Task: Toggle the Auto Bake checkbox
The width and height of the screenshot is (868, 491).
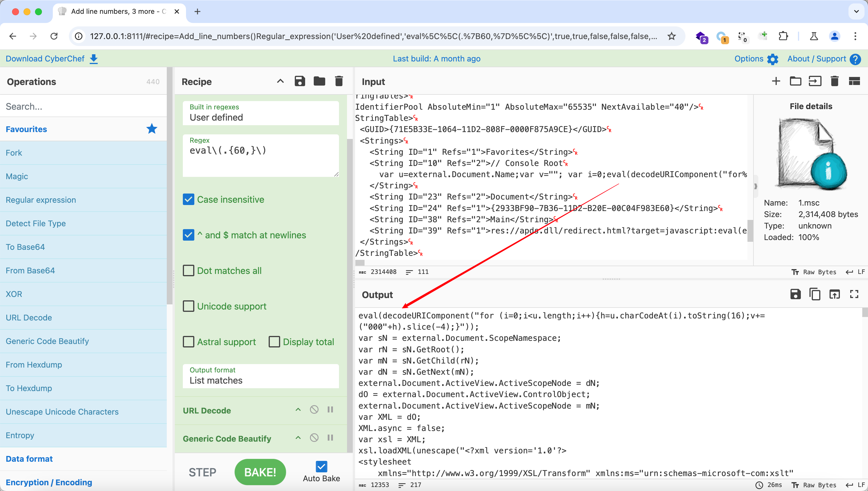Action: [x=321, y=467]
